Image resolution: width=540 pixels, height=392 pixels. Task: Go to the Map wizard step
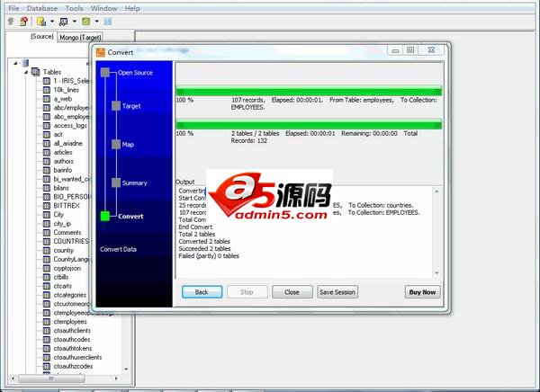(x=115, y=144)
